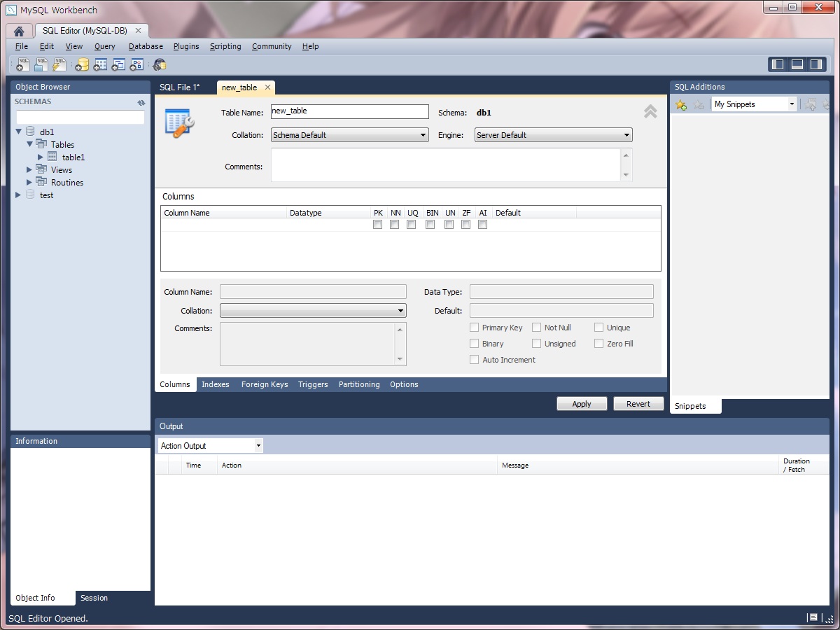Toggle the bottom output panel visibility
This screenshot has height=630, width=840.
[x=797, y=64]
